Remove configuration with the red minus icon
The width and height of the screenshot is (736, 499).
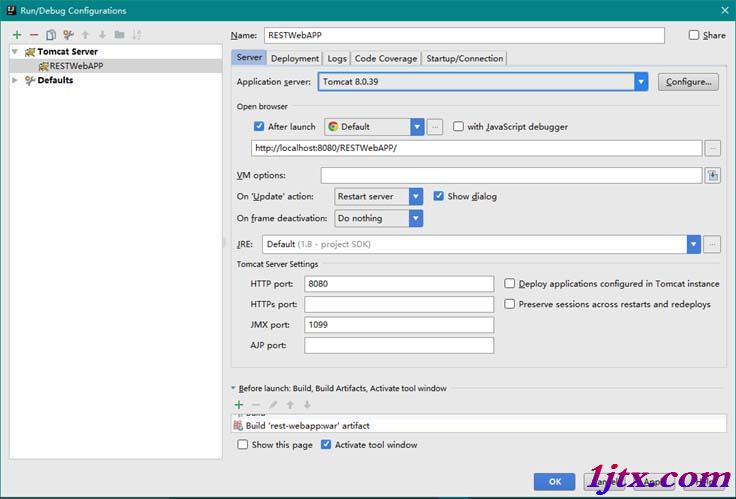coord(34,35)
